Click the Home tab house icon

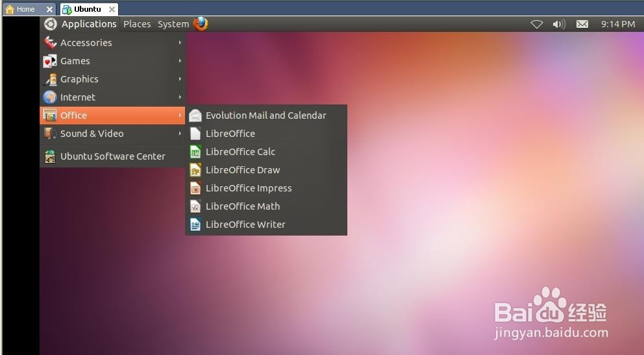point(10,9)
